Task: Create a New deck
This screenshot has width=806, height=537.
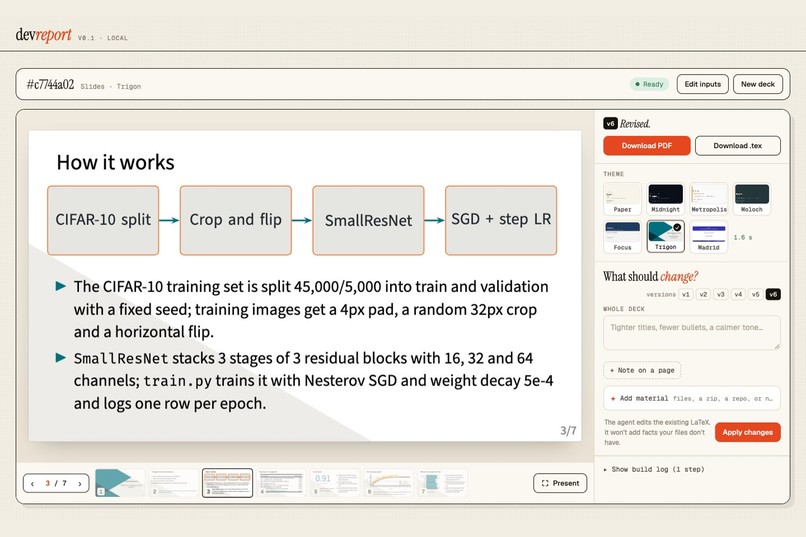Action: 758,84
